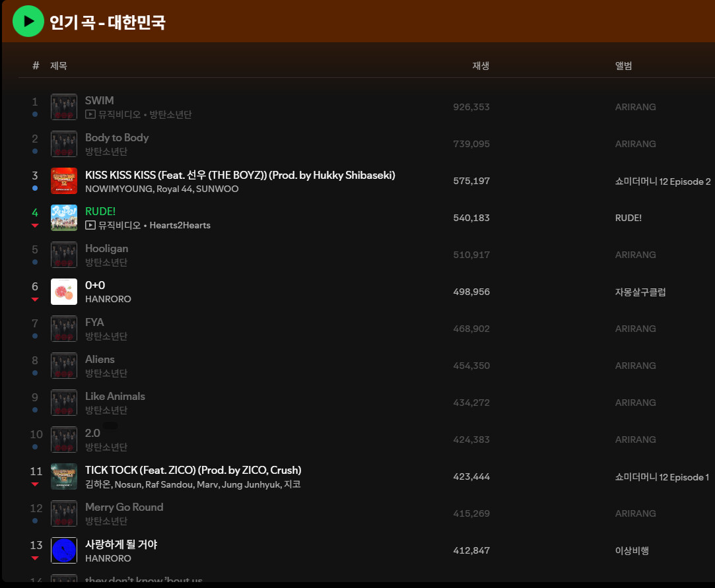Click the blue dot indicator for Merry Go Round

(35, 521)
